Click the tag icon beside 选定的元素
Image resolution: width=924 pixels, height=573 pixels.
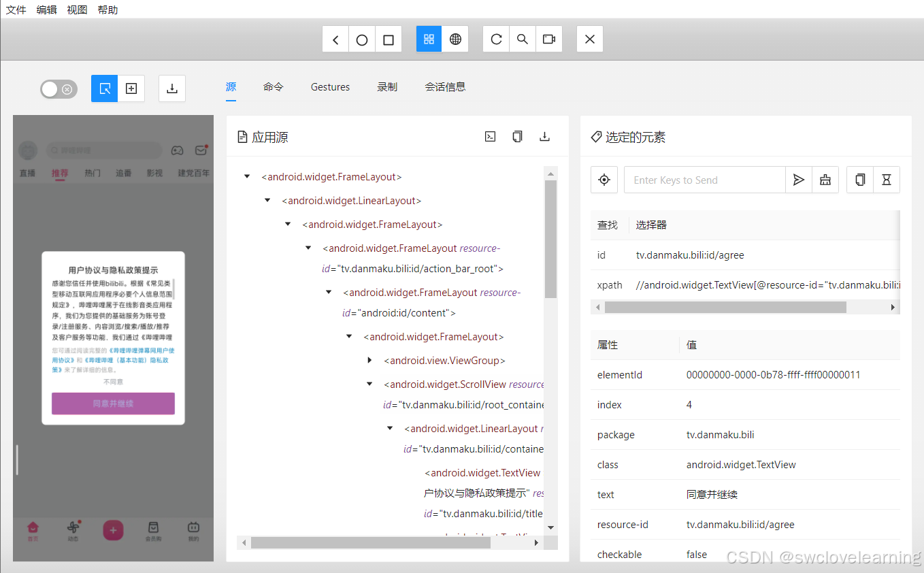[596, 137]
